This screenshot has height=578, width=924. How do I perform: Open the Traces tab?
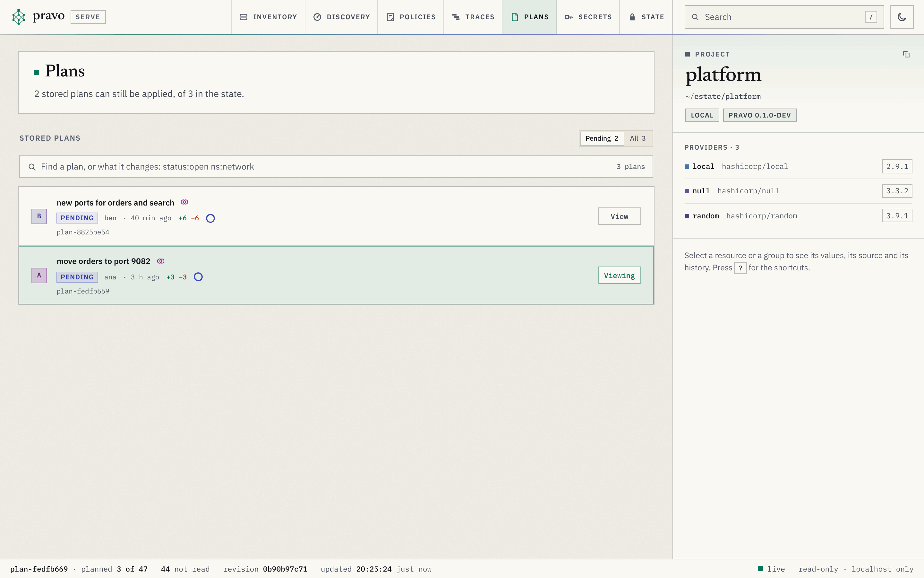pyautogui.click(x=473, y=17)
